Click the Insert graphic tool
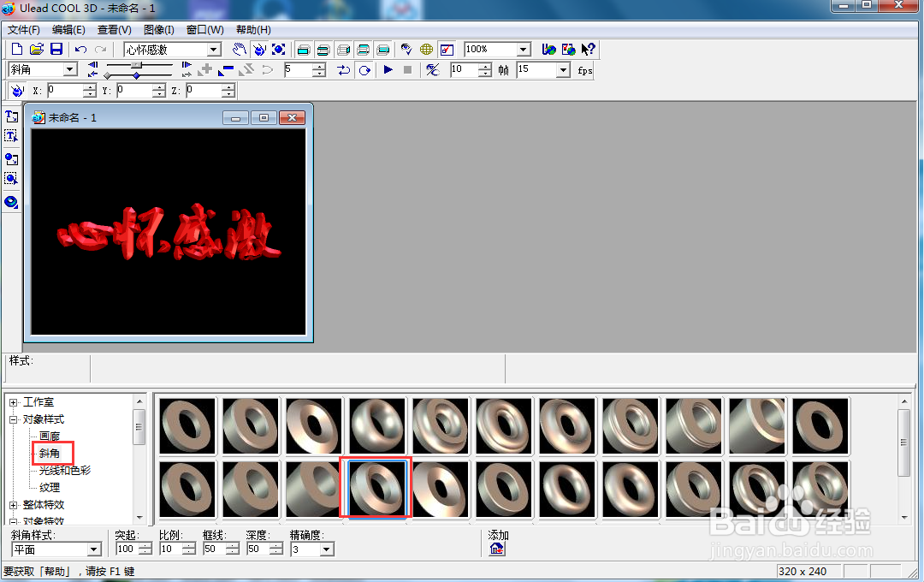 tap(11, 158)
